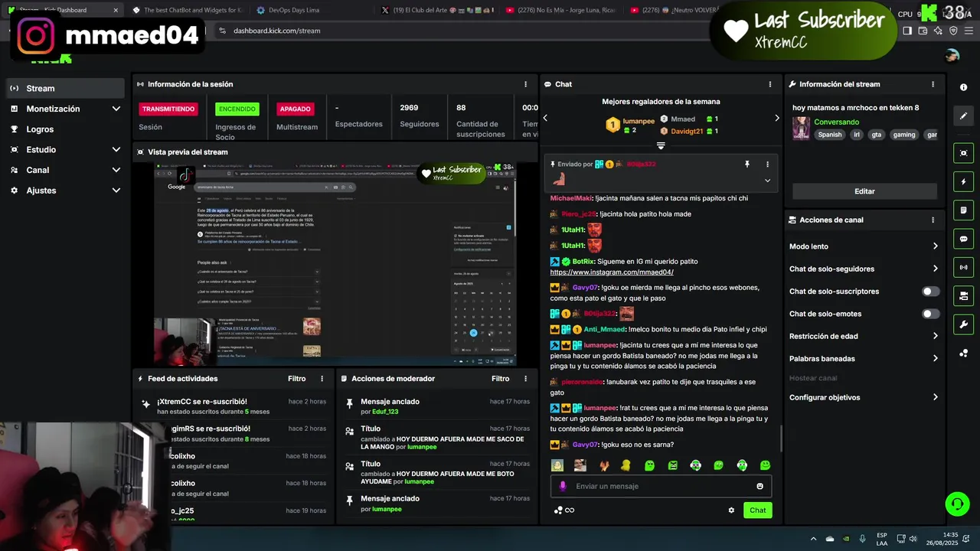Click the Enviar un mensaje input field
This screenshot has width=980, height=551.
click(x=661, y=486)
